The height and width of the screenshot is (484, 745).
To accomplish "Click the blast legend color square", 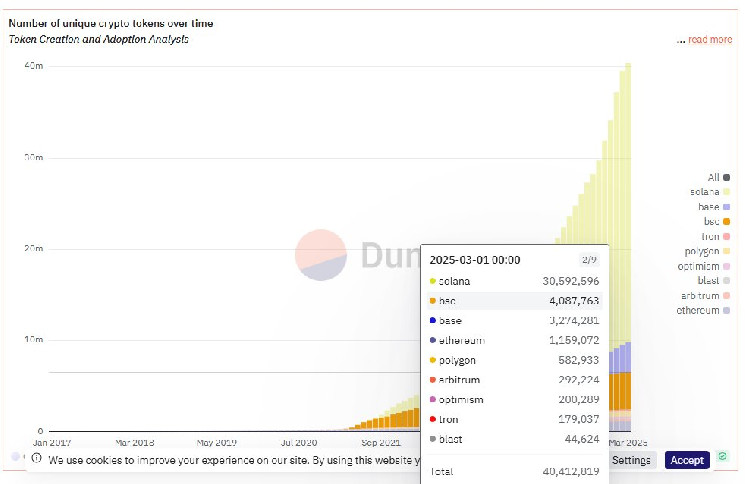I will [726, 281].
